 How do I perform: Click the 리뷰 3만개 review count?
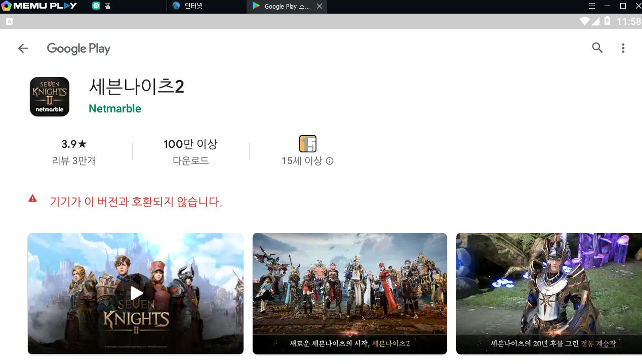click(x=74, y=161)
